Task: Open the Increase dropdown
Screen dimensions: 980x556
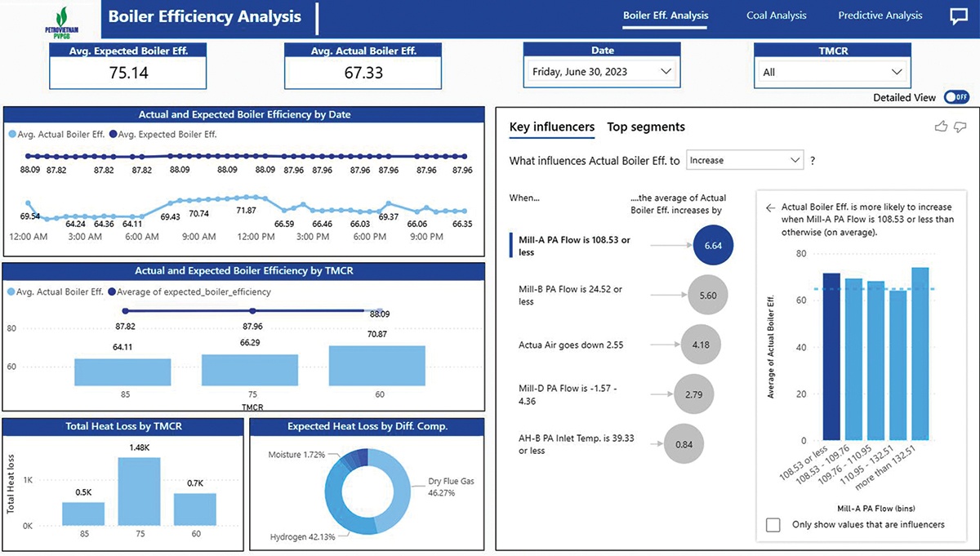Action: 745,161
